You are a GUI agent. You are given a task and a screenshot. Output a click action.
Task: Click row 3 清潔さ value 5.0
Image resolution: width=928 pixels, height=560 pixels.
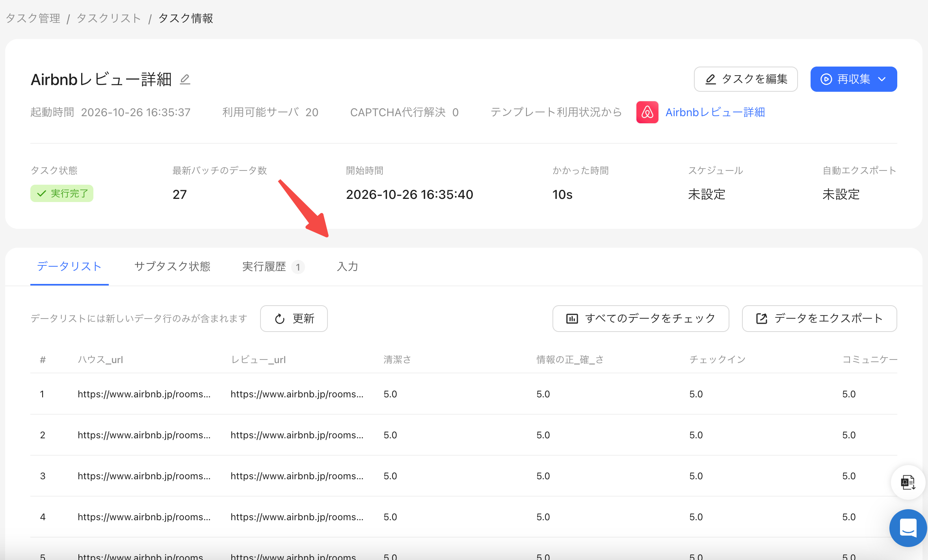(x=390, y=476)
